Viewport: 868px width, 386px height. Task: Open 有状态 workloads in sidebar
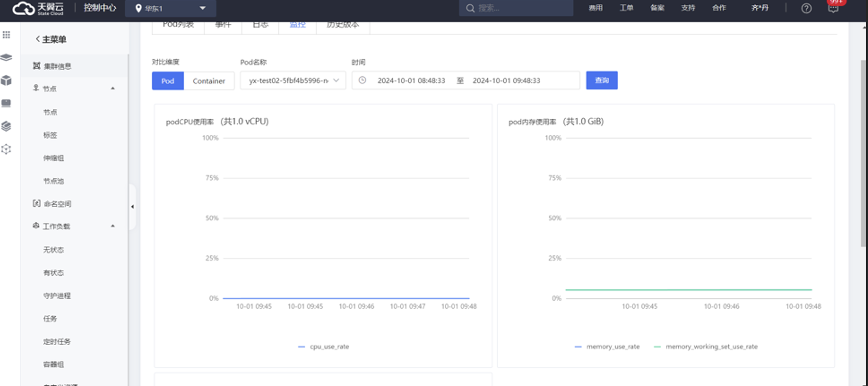54,273
